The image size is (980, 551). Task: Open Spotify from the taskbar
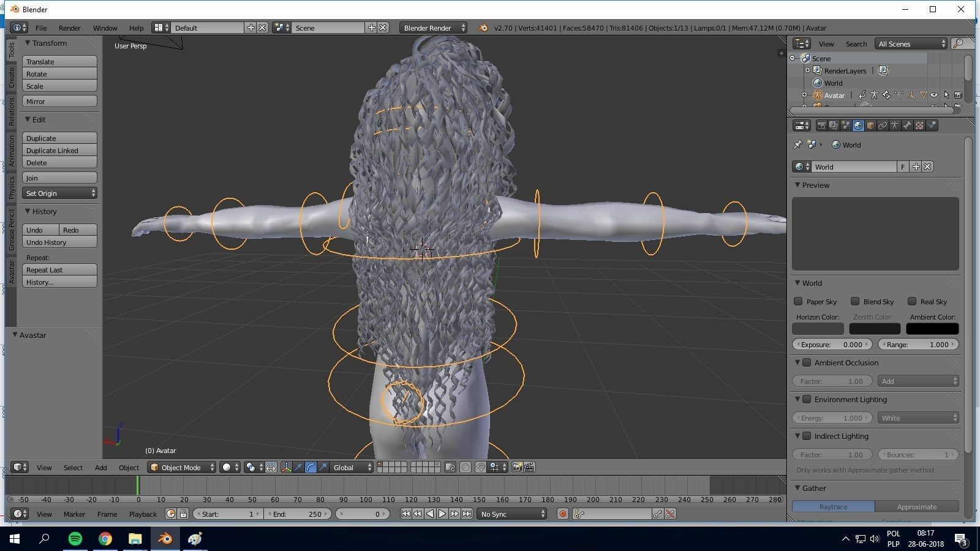(x=75, y=539)
